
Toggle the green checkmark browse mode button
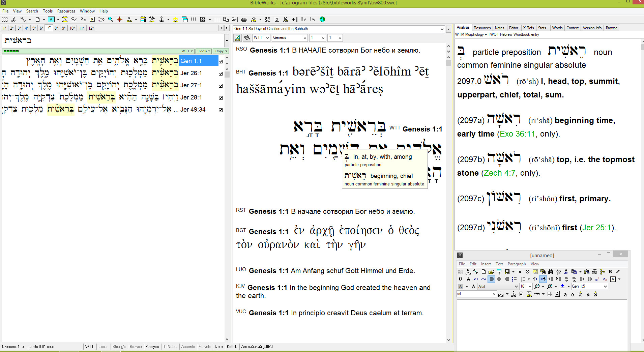click(238, 37)
